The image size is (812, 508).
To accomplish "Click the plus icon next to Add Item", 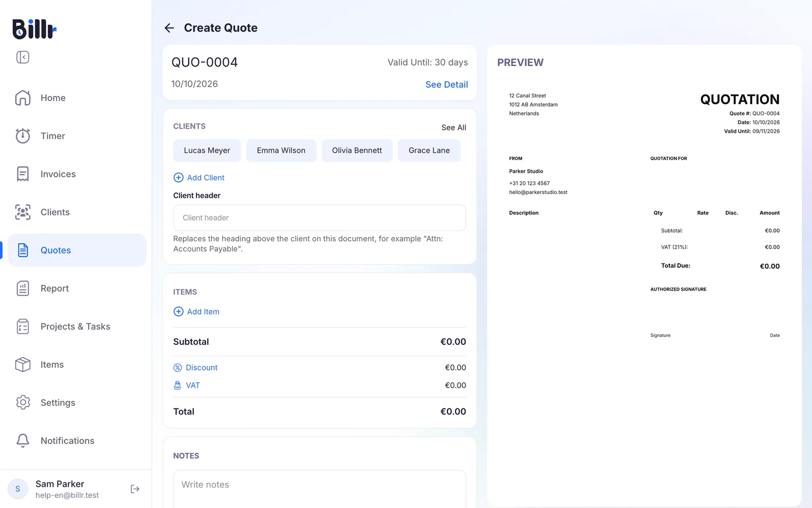I will point(179,311).
